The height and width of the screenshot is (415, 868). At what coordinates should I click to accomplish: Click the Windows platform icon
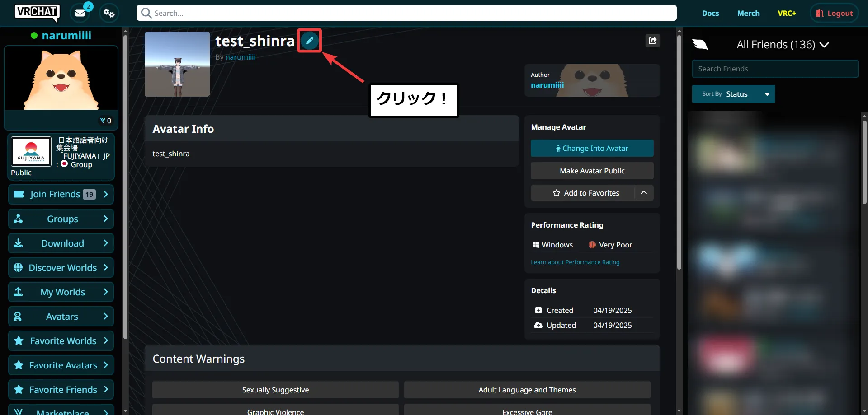(x=536, y=245)
